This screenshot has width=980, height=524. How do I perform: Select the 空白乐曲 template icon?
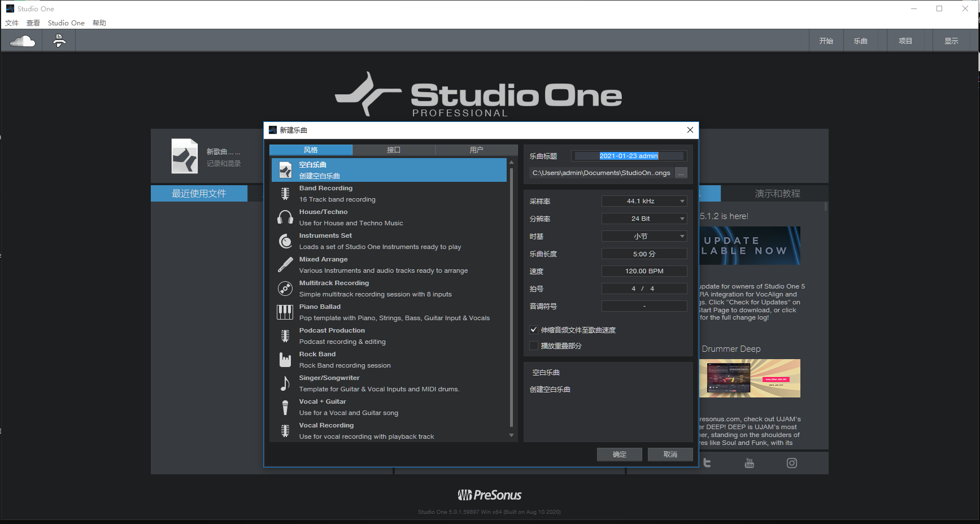tap(285, 170)
